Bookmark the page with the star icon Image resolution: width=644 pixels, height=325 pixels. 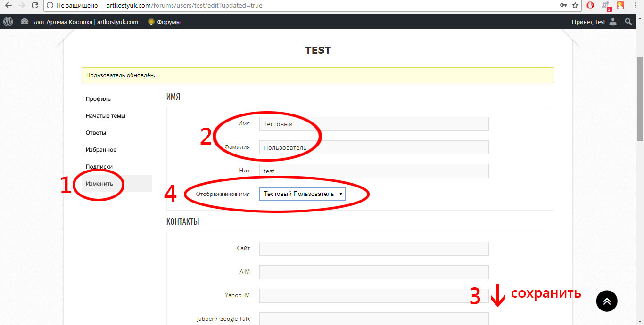click(575, 6)
